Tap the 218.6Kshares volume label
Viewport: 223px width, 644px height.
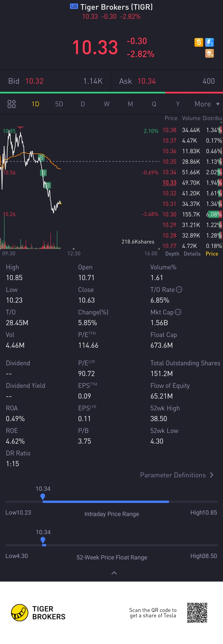coord(138,242)
